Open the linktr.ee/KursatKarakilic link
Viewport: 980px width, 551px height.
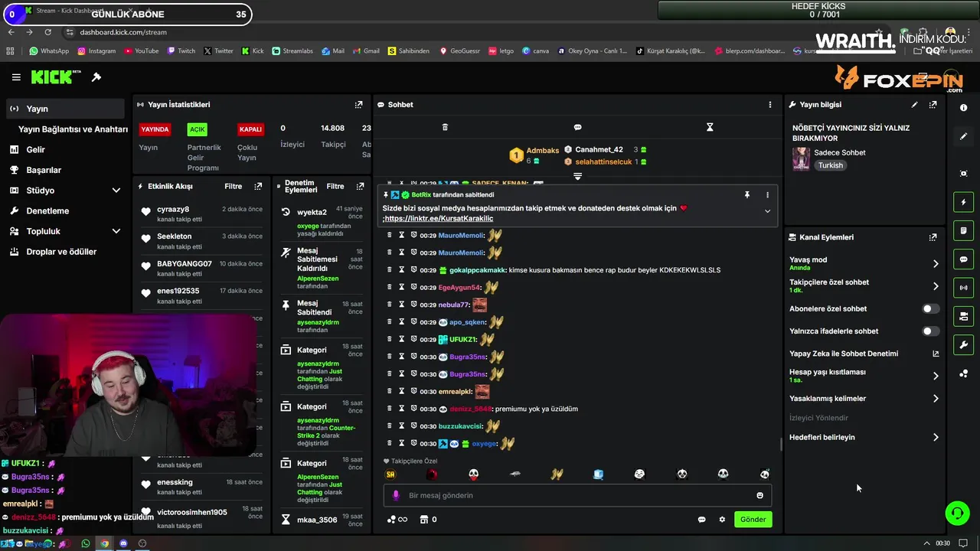pyautogui.click(x=439, y=219)
